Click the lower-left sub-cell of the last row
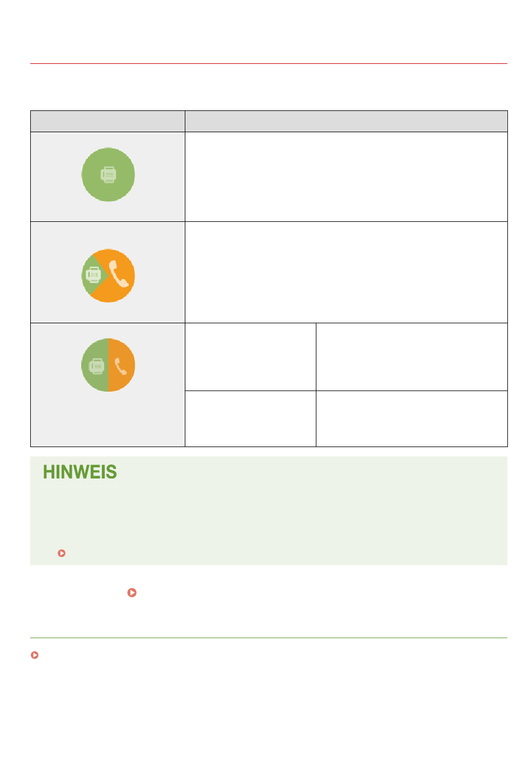Image resolution: width=532 pixels, height=767 pixels. tap(250, 419)
